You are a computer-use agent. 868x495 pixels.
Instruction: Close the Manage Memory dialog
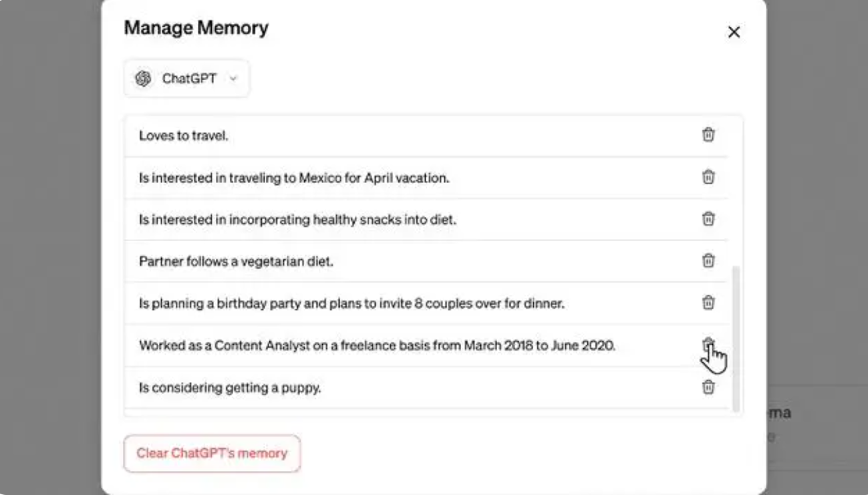pyautogui.click(x=734, y=32)
